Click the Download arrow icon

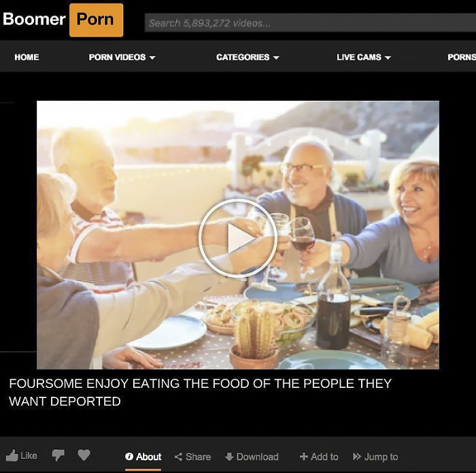coord(229,457)
